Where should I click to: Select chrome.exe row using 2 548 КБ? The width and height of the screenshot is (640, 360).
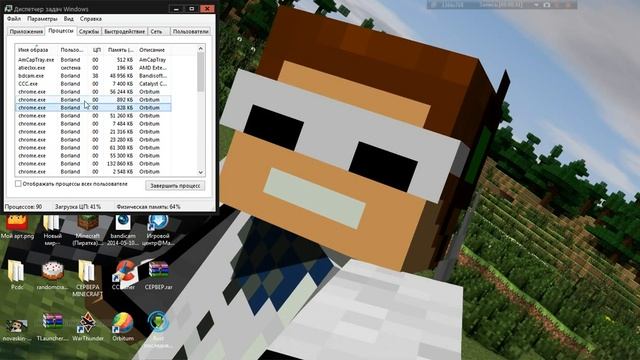pyautogui.click(x=93, y=172)
